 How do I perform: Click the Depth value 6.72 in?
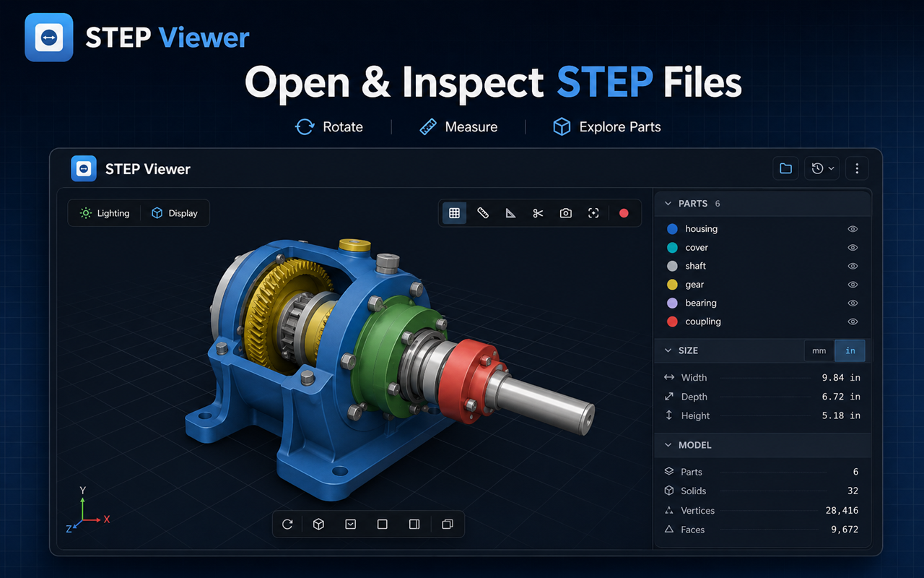click(841, 397)
